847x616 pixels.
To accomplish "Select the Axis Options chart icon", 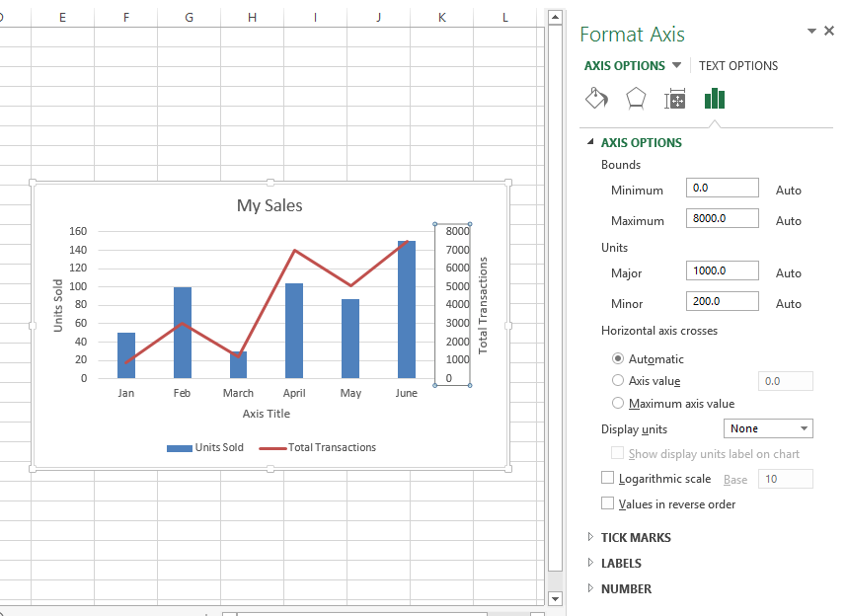I will pyautogui.click(x=714, y=98).
